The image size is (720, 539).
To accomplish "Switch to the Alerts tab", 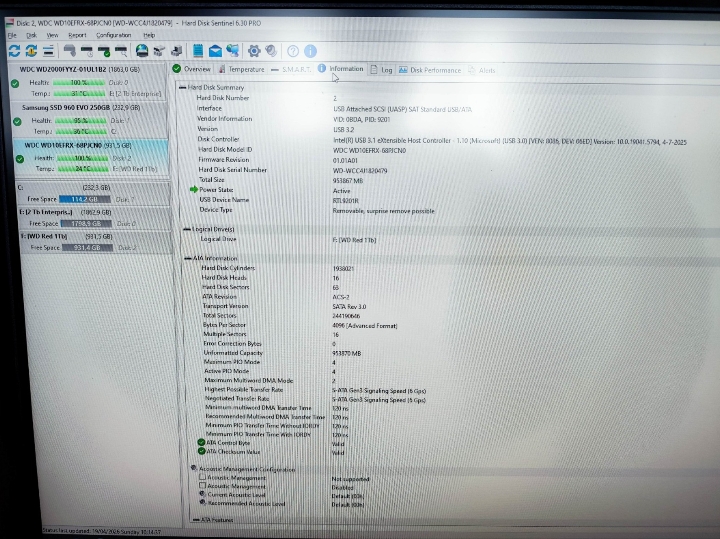I will pyautogui.click(x=482, y=70).
